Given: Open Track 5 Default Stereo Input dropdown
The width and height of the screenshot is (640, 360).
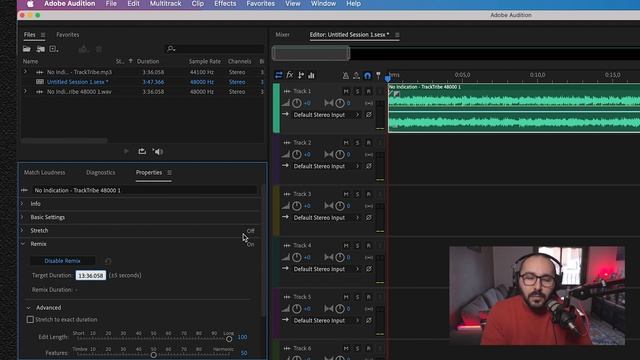Looking at the screenshot, I should pos(327,321).
